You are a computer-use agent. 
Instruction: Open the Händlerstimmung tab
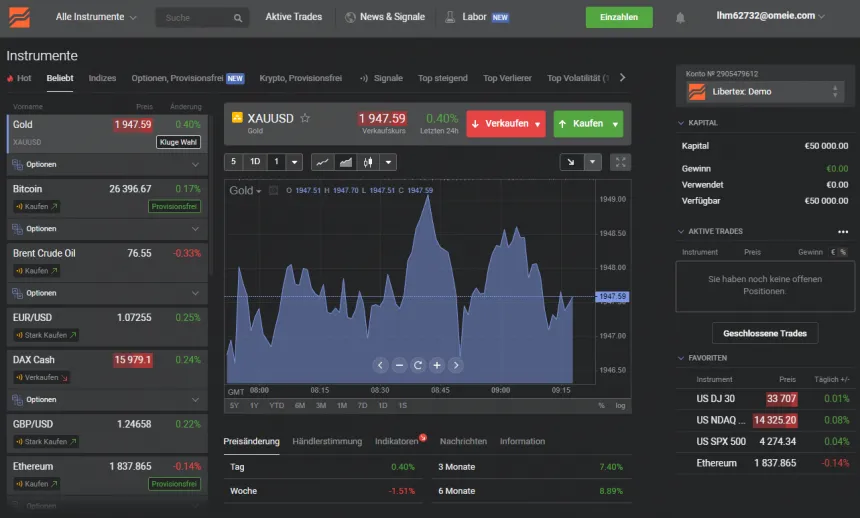[327, 441]
